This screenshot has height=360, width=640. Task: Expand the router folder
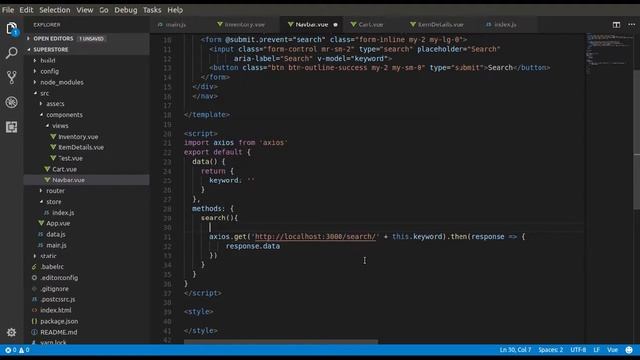pos(55,191)
